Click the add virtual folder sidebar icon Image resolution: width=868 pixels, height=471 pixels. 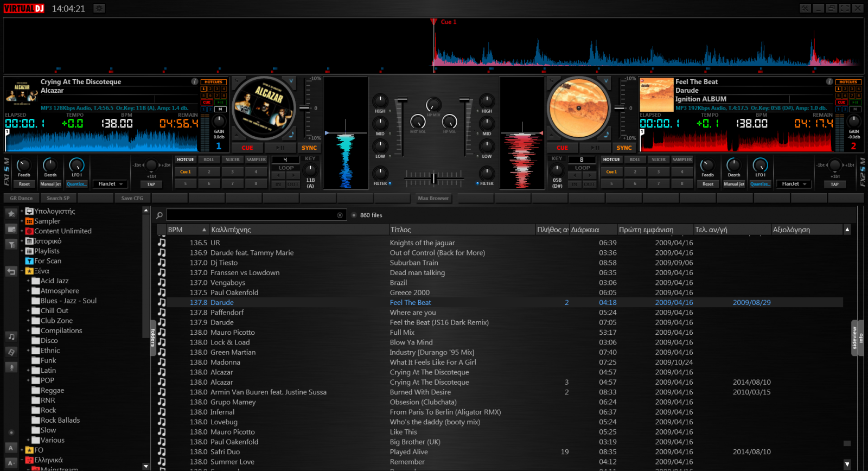pos(11,229)
